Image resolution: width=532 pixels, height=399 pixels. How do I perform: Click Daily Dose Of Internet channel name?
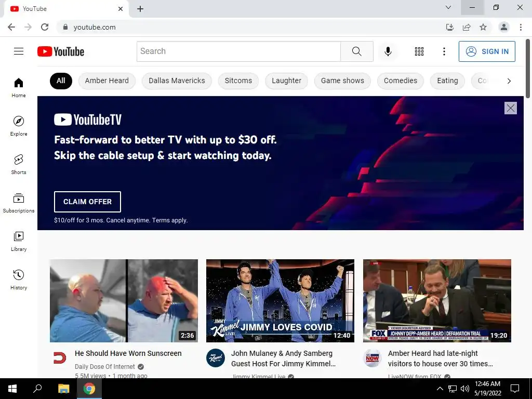pyautogui.click(x=105, y=366)
